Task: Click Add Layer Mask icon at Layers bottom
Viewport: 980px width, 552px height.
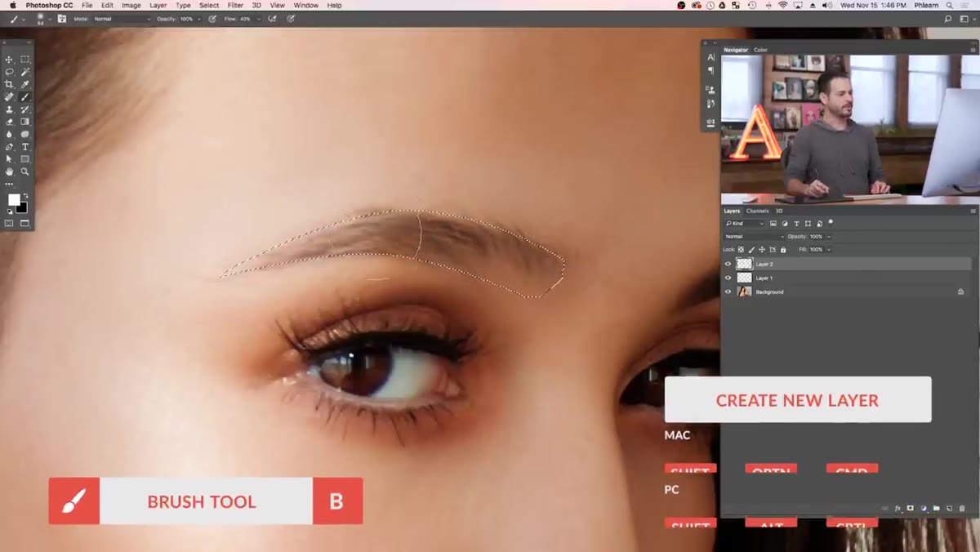Action: (910, 508)
